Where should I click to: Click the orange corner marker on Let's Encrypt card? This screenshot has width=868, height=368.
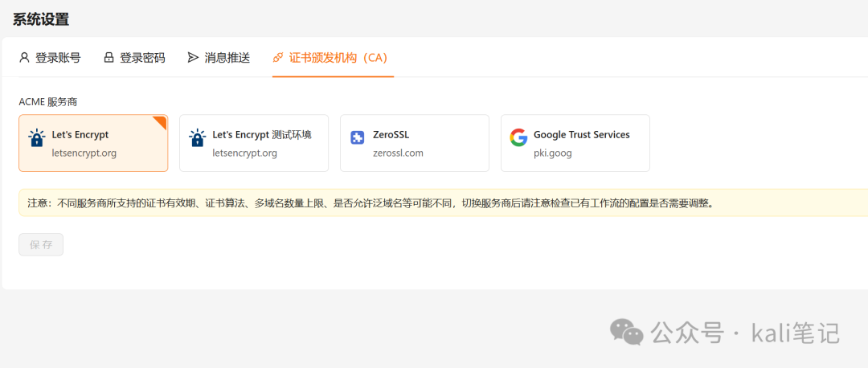click(161, 121)
